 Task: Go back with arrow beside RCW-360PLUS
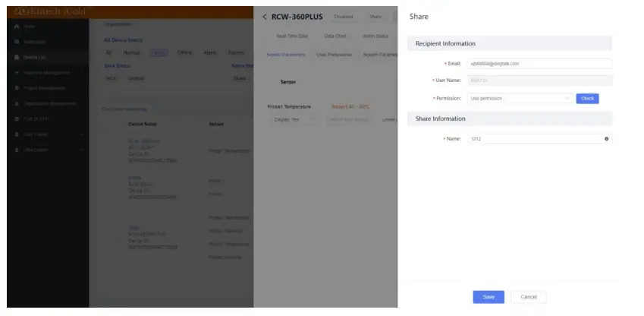265,17
